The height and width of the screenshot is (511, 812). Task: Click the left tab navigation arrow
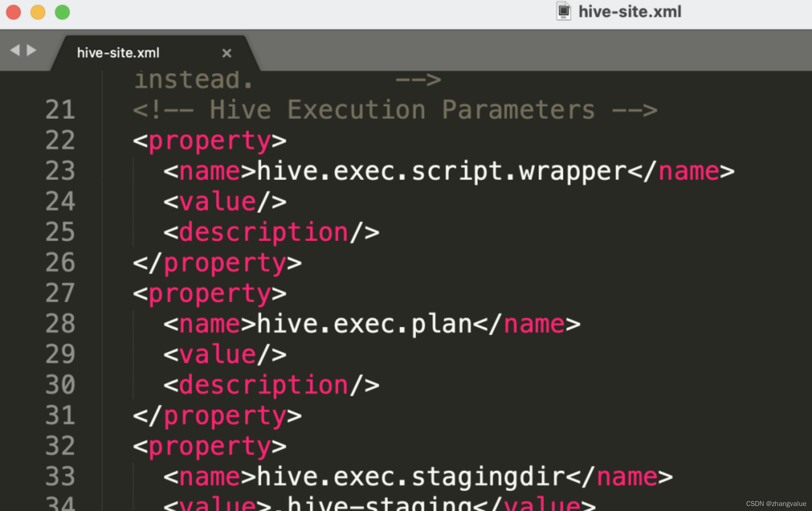click(x=15, y=50)
